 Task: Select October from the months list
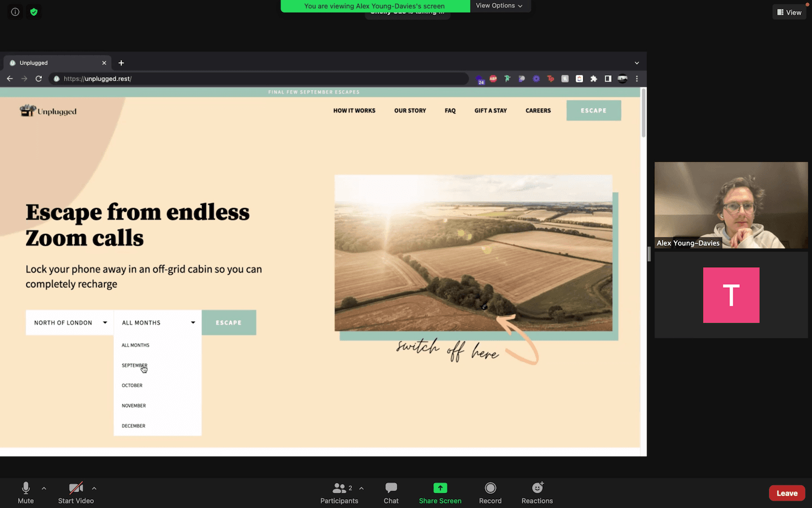[132, 386]
